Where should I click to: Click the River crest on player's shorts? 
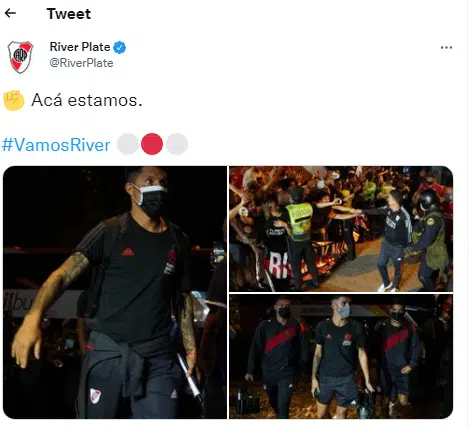click(x=95, y=396)
